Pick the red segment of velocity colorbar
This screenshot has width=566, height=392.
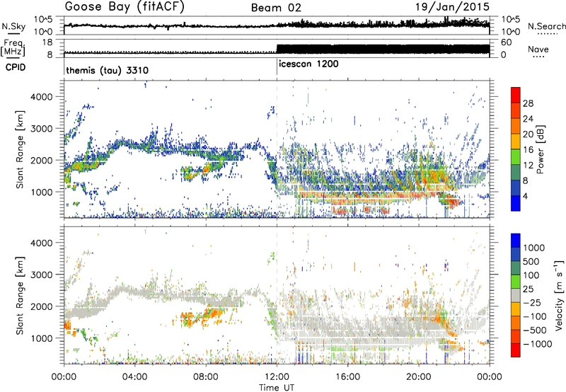(x=516, y=350)
